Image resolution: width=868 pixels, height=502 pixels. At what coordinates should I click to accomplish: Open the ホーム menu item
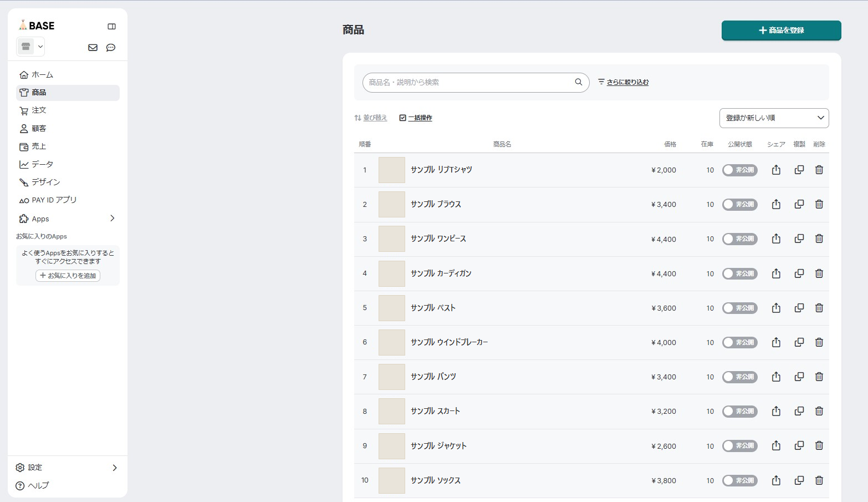(68, 75)
